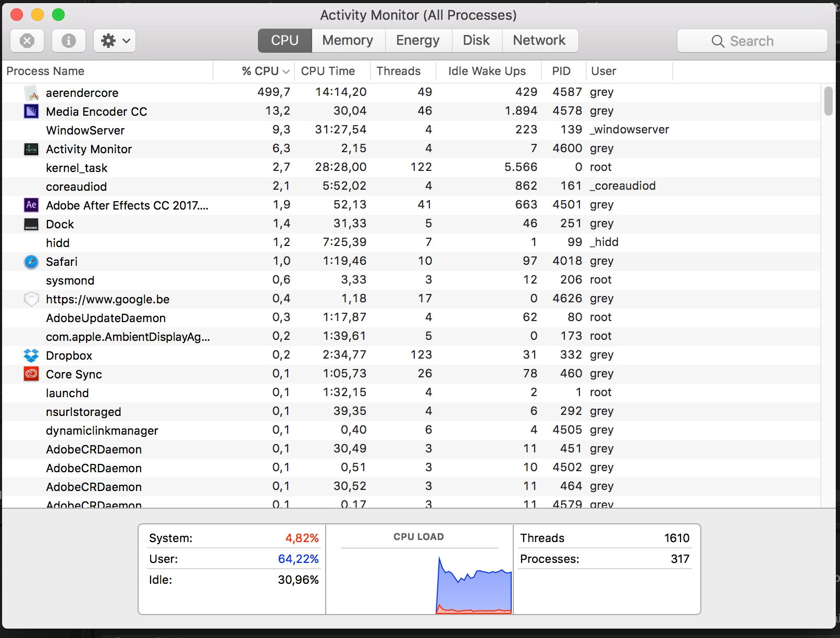The image size is (840, 638).
Task: Click the vertical scrollbar thumb
Action: click(829, 101)
